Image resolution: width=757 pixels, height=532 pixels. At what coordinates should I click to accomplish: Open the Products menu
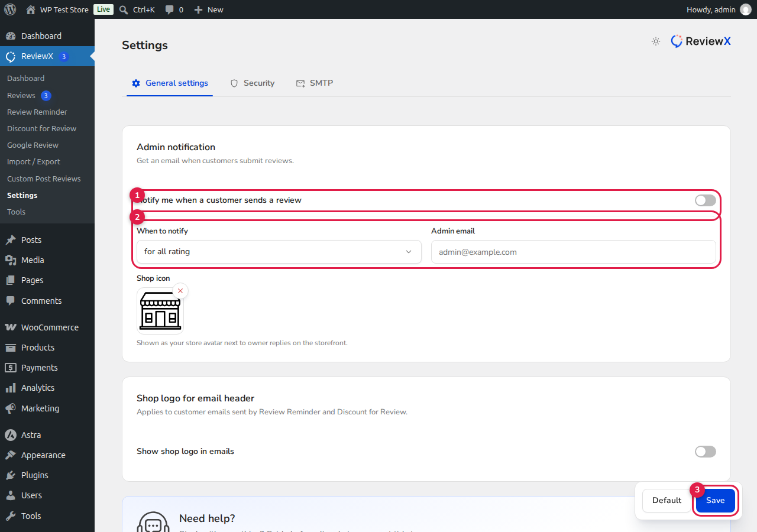tap(47, 348)
